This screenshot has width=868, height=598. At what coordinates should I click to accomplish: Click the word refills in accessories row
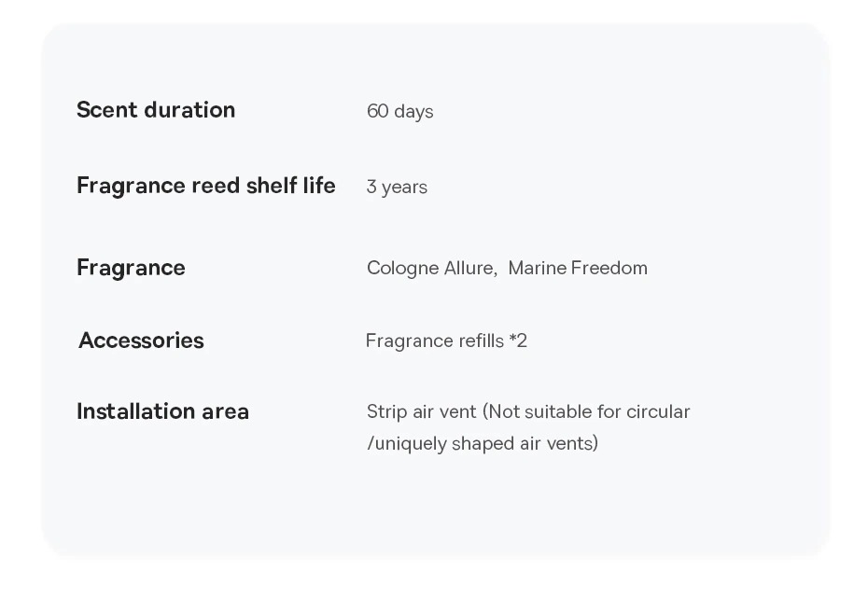tap(479, 341)
